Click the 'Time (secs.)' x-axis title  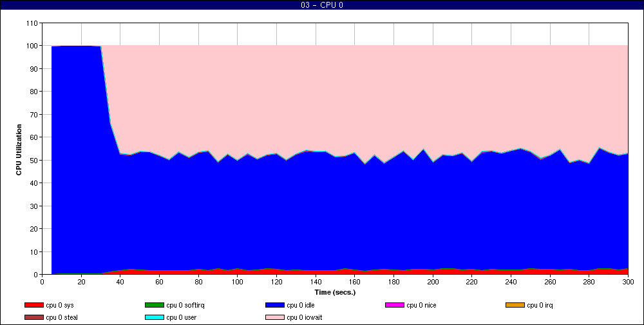(335, 293)
